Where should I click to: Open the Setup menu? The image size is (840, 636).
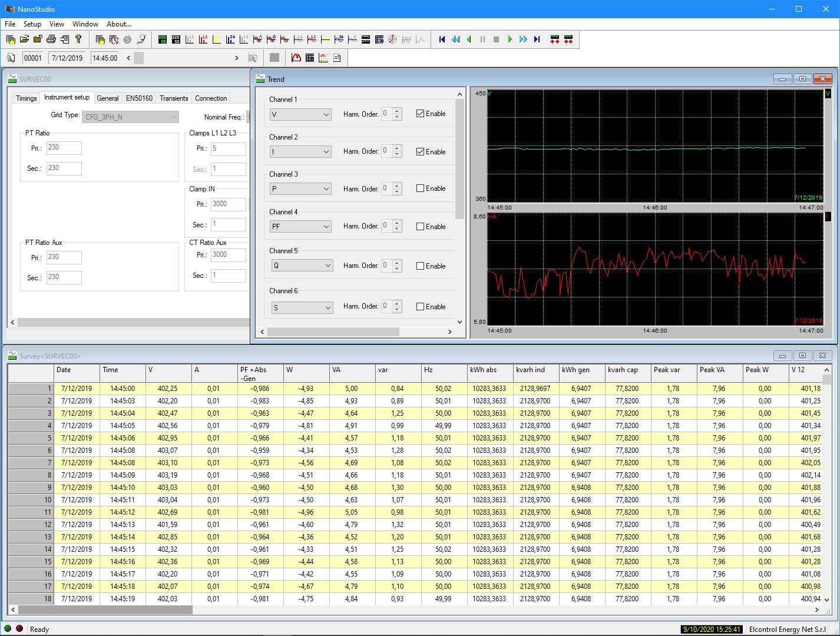(x=32, y=24)
